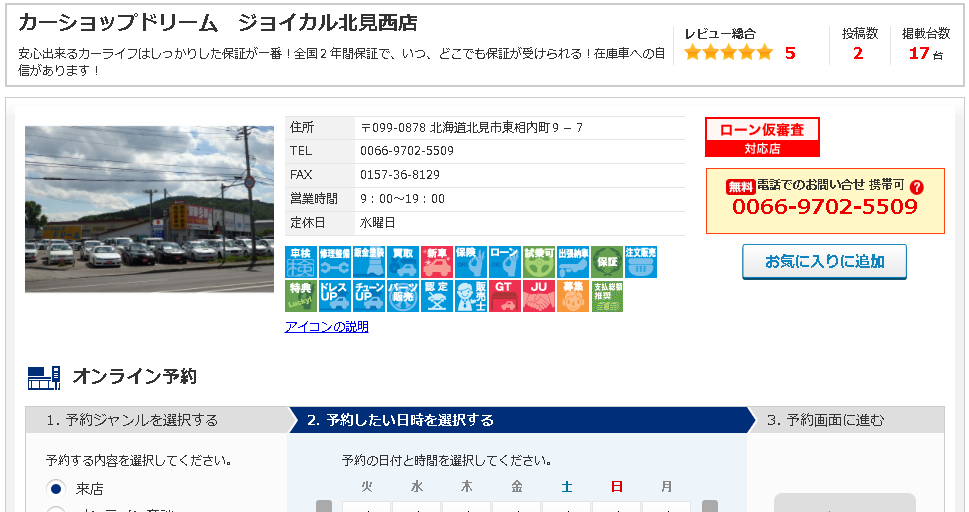
Task: Click the address 〒099-0878 北海道北見市東相内町
Action: coord(472,127)
